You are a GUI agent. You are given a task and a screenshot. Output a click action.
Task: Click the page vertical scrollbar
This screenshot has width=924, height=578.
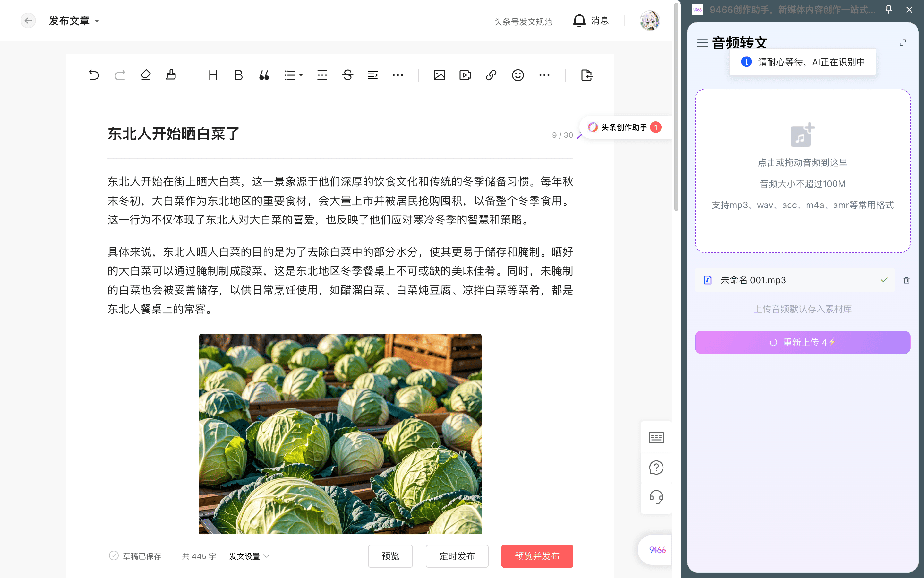(676, 107)
